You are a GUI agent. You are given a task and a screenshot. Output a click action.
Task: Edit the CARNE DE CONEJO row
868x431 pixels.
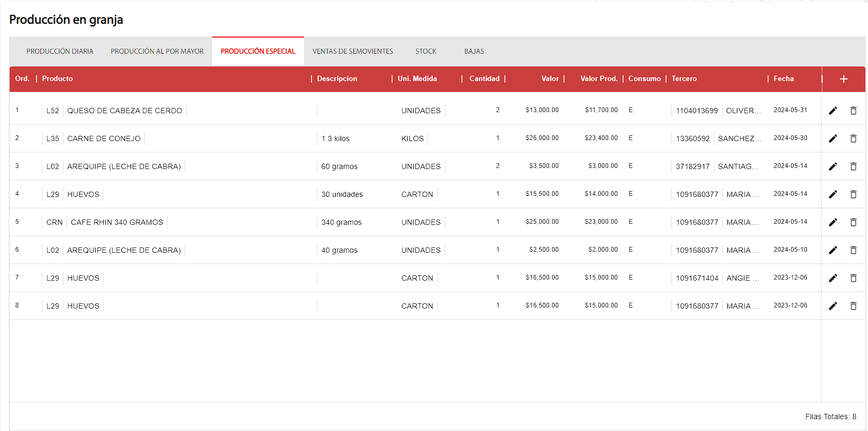pos(833,138)
